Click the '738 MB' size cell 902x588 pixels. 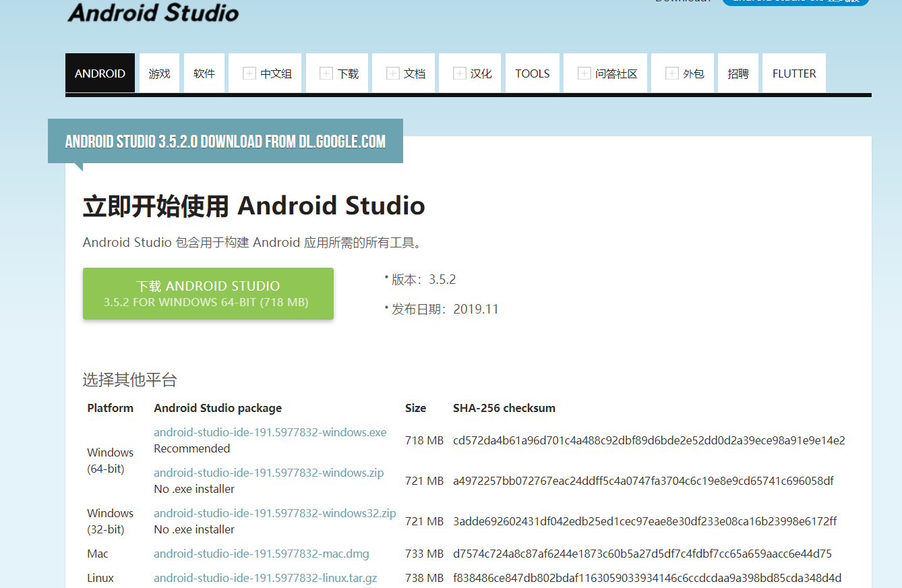click(x=425, y=578)
